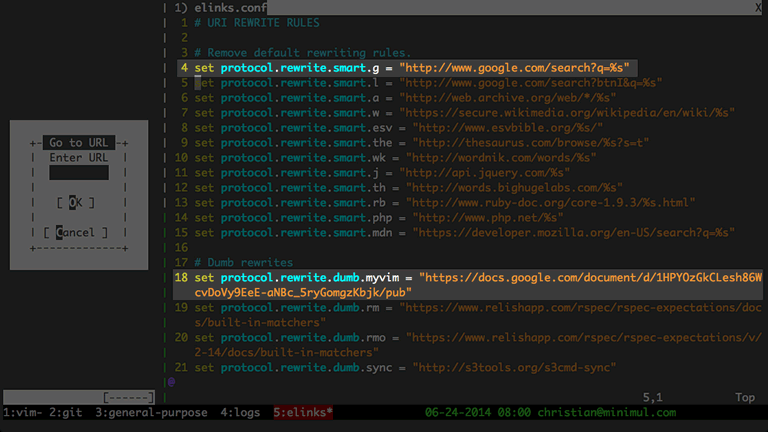
Task: Click Cancel in the Go to URL dialog
Action: [75, 232]
